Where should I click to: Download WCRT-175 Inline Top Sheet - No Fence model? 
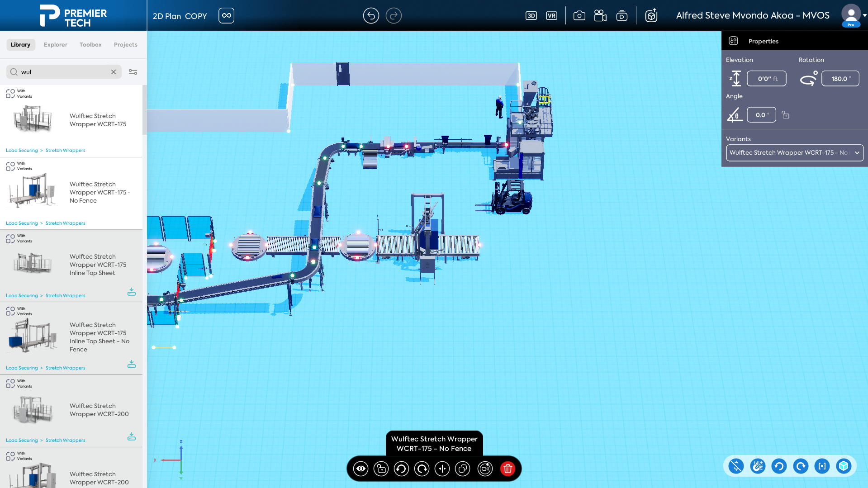coord(132,364)
